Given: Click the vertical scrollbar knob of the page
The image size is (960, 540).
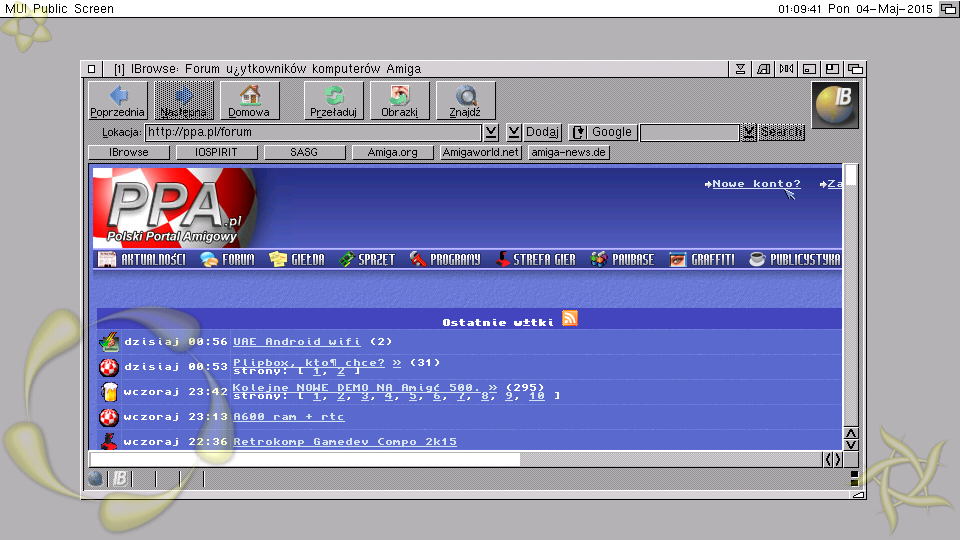Looking at the screenshot, I should tap(850, 175).
